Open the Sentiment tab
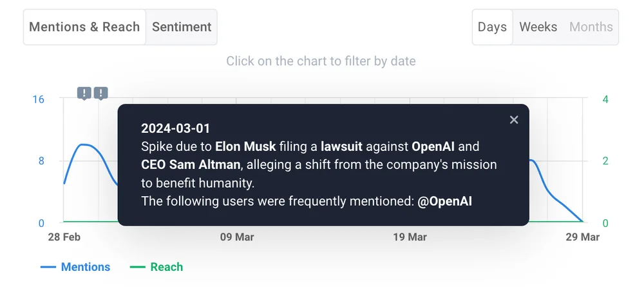This screenshot has height=287, width=644. pos(182,27)
